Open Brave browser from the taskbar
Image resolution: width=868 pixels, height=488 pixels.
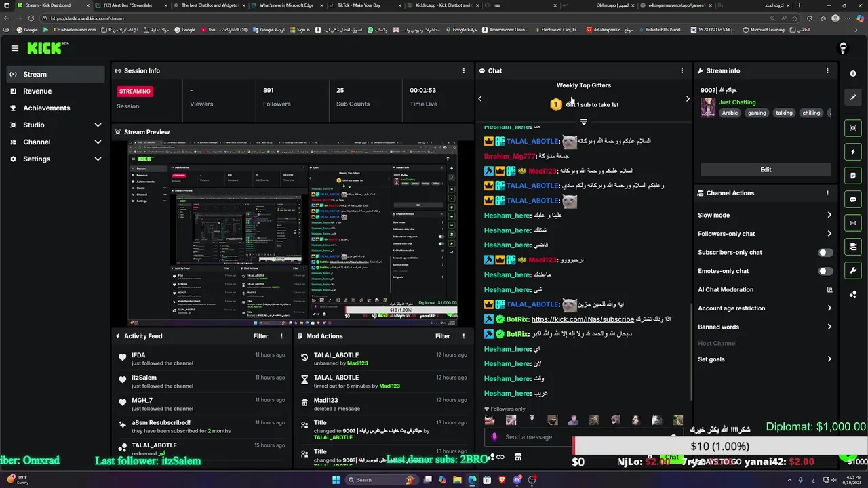tap(502, 480)
